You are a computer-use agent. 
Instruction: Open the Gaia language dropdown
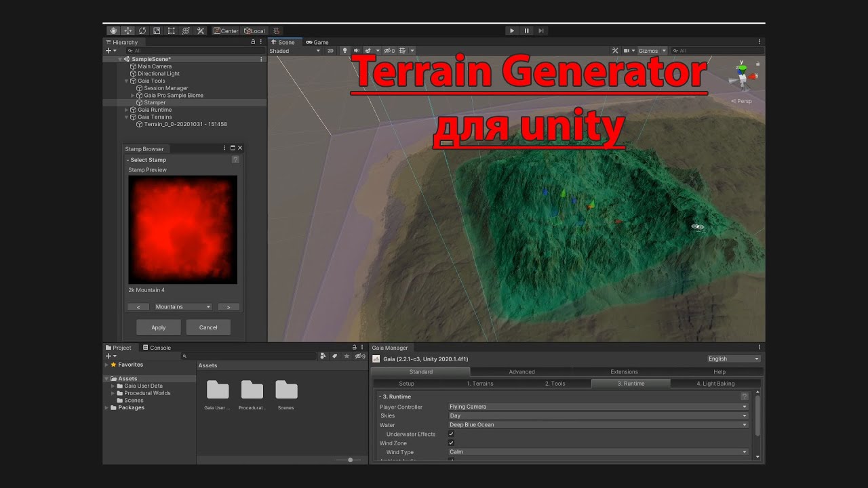734,359
